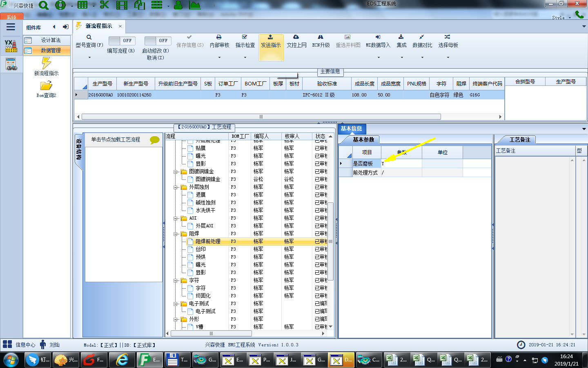Collapse the 字符 tree folder
The image size is (588, 368).
coord(176,280)
